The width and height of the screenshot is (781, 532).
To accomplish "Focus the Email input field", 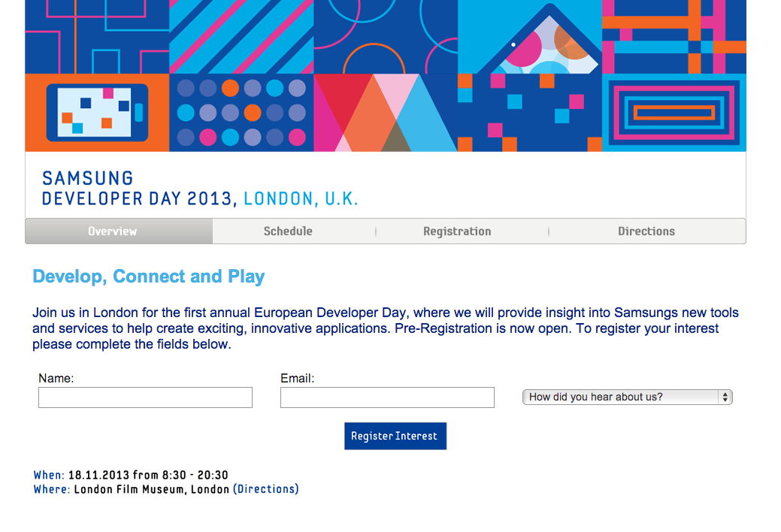I will [x=388, y=397].
